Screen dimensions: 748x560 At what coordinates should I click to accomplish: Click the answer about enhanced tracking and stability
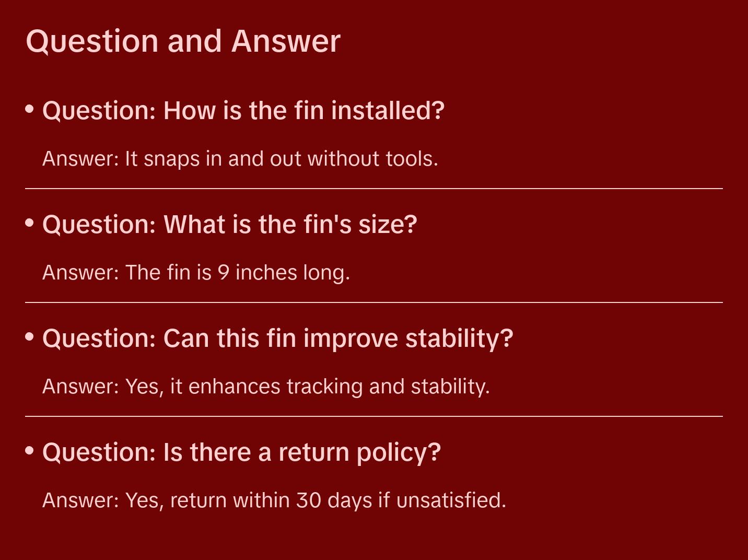pyautogui.click(x=266, y=387)
